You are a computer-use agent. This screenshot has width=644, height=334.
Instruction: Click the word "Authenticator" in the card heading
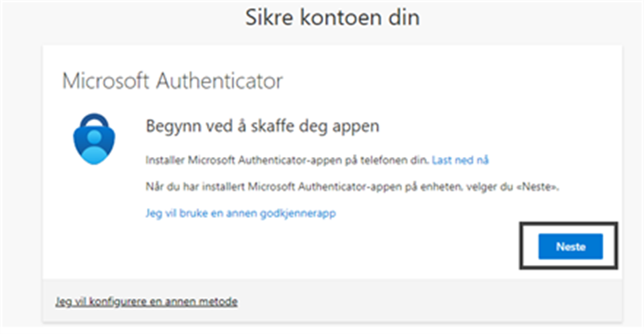(x=220, y=81)
